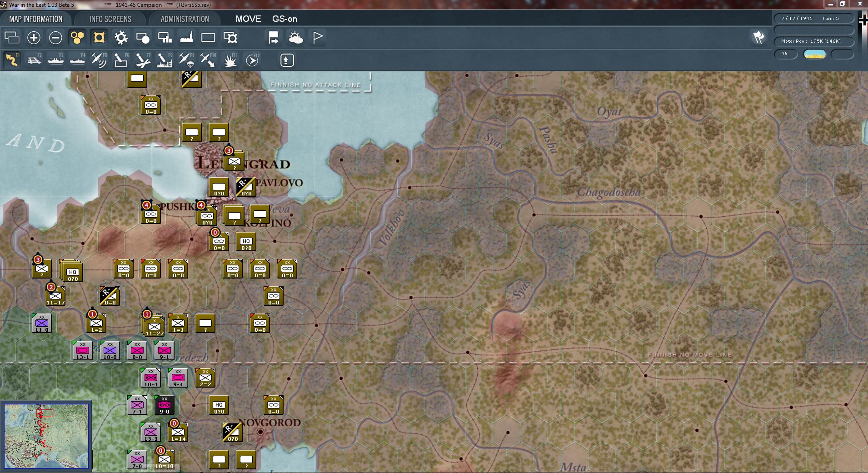Click the rectangle with bar chart icon
This screenshot has width=868, height=473.
(x=165, y=37)
